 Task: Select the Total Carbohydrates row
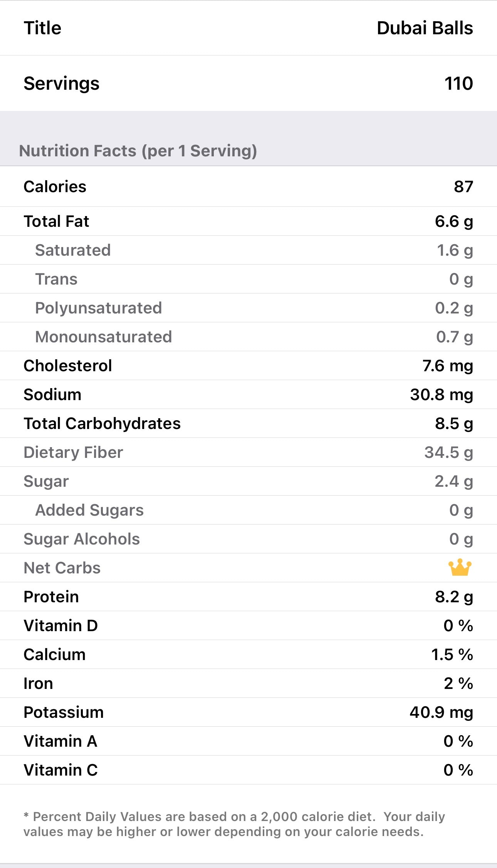(x=248, y=424)
